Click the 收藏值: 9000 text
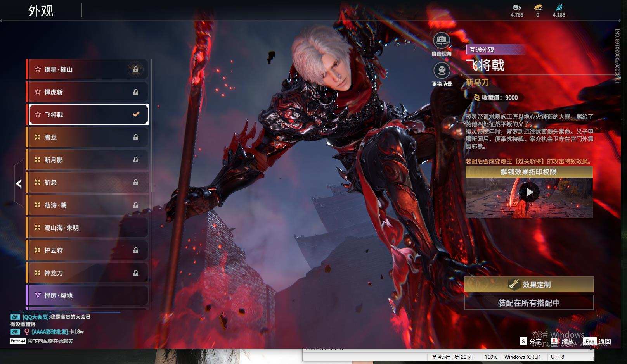The image size is (627, 364). (x=500, y=98)
